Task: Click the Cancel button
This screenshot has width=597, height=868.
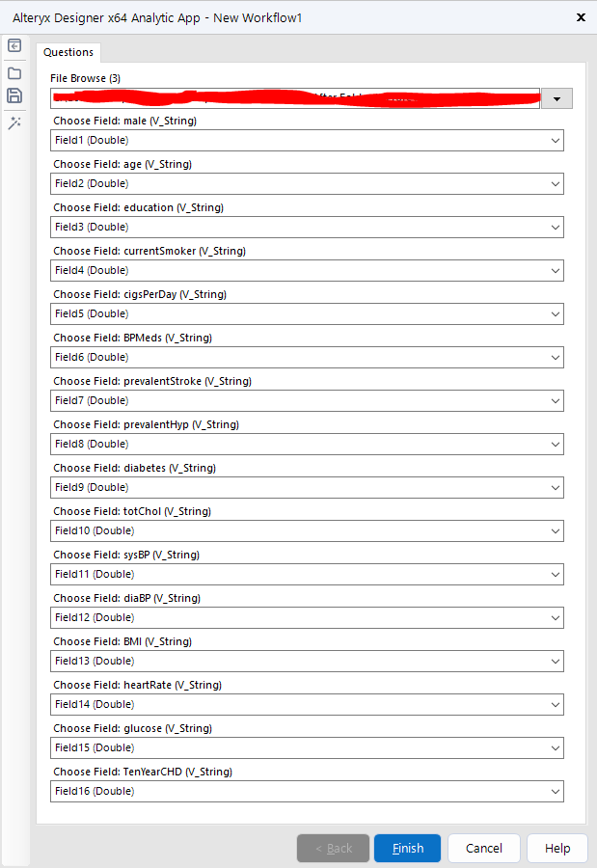Action: click(x=483, y=848)
